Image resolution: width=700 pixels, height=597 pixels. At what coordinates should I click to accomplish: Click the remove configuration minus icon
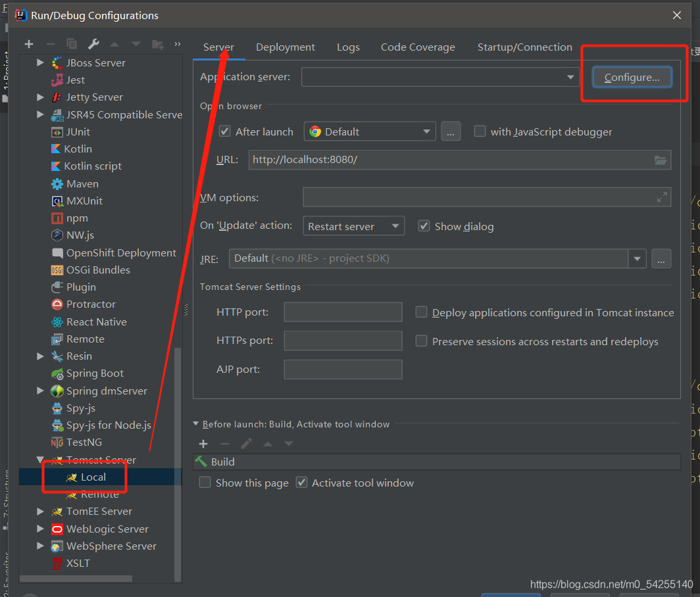point(51,44)
